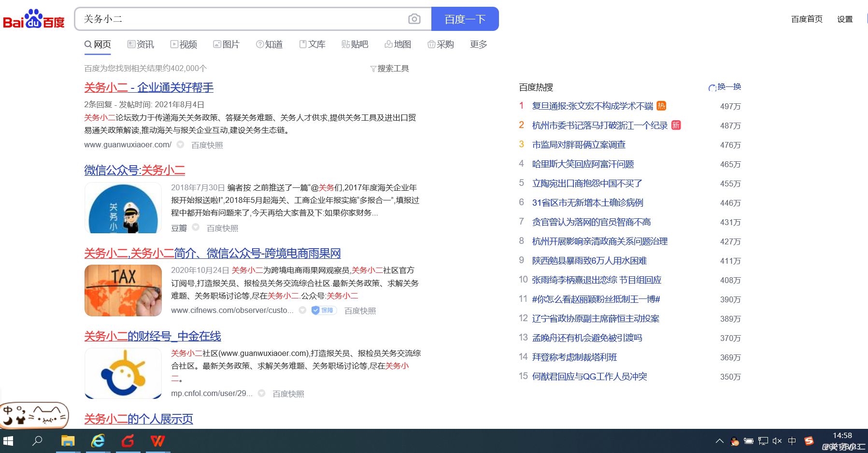Click the TAX map thumbnail
Viewport: 868px width, 453px height.
click(x=123, y=291)
